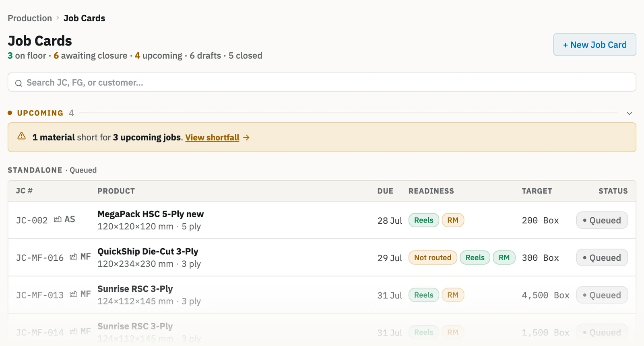Screen dimensions: 644x346
Task: Click QuickShip Die-Cut 3-Ply product name
Action: 148,251
